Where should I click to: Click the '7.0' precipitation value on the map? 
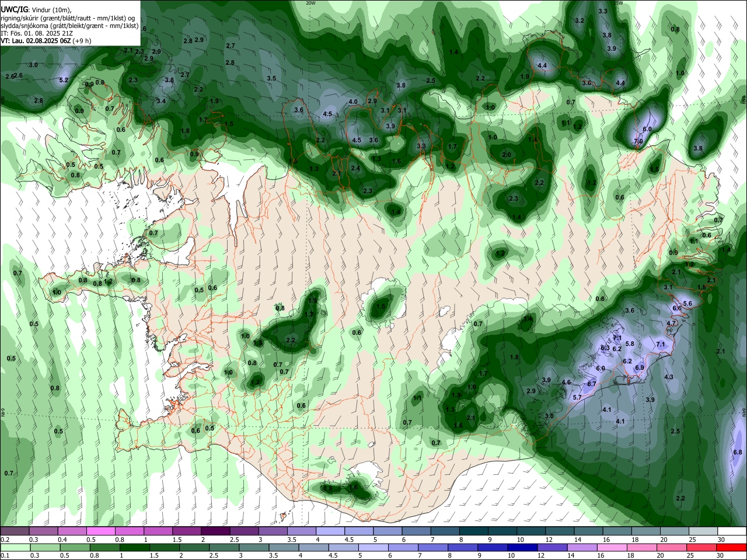[638, 141]
